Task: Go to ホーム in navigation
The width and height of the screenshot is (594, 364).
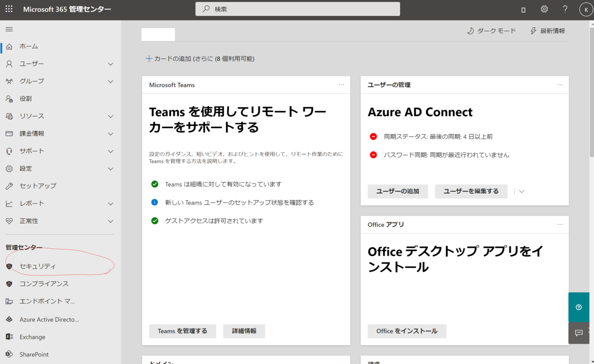Action: click(x=29, y=46)
